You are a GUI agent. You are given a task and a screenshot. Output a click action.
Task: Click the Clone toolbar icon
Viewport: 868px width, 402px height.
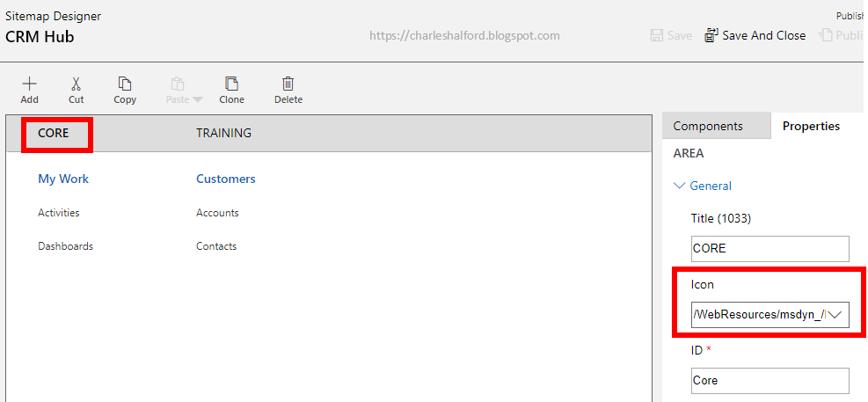[x=231, y=84]
